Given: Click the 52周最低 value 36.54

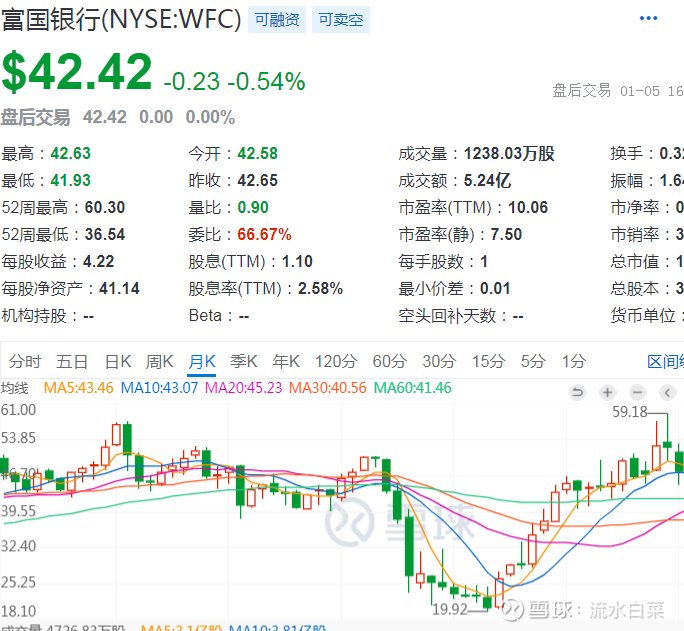Looking at the screenshot, I should (105, 235).
